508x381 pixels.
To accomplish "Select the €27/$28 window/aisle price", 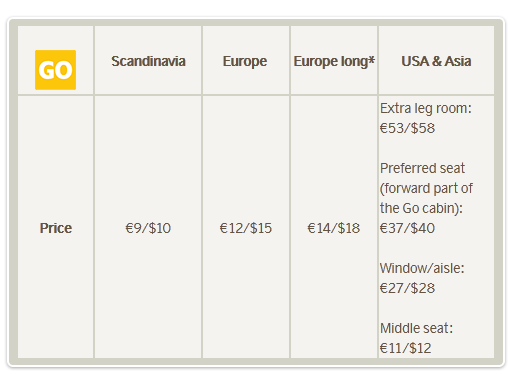I will (x=407, y=288).
